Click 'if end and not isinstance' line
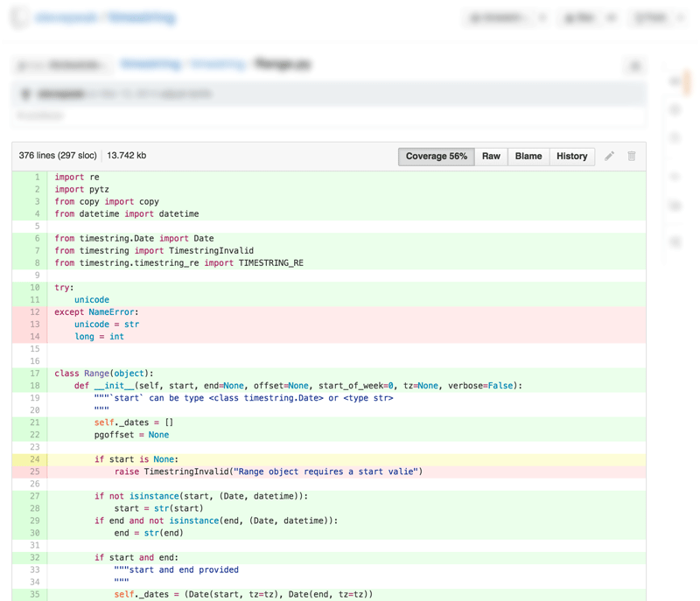 point(216,521)
